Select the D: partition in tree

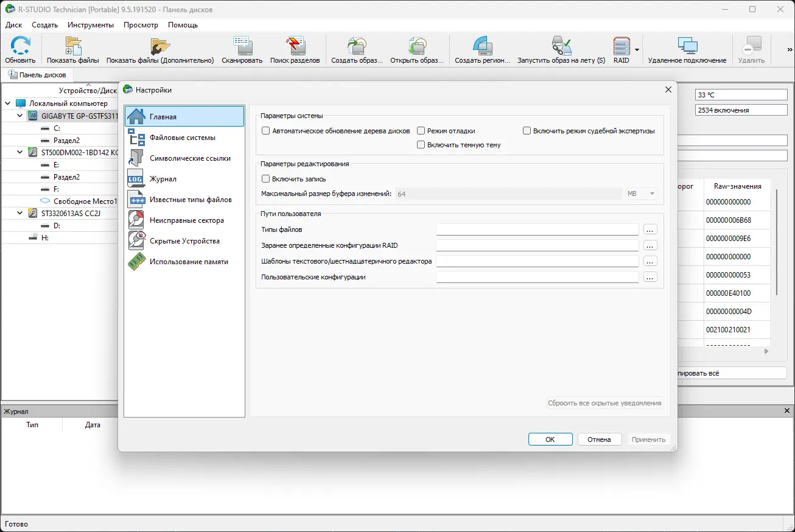click(57, 226)
